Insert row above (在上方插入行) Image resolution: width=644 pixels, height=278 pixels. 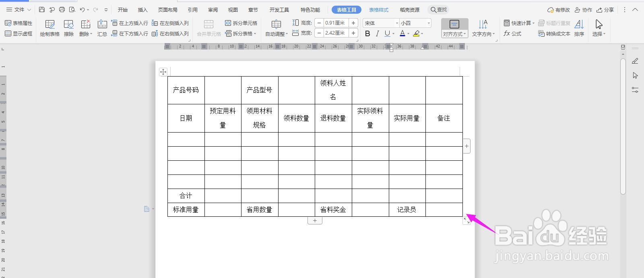(130, 23)
